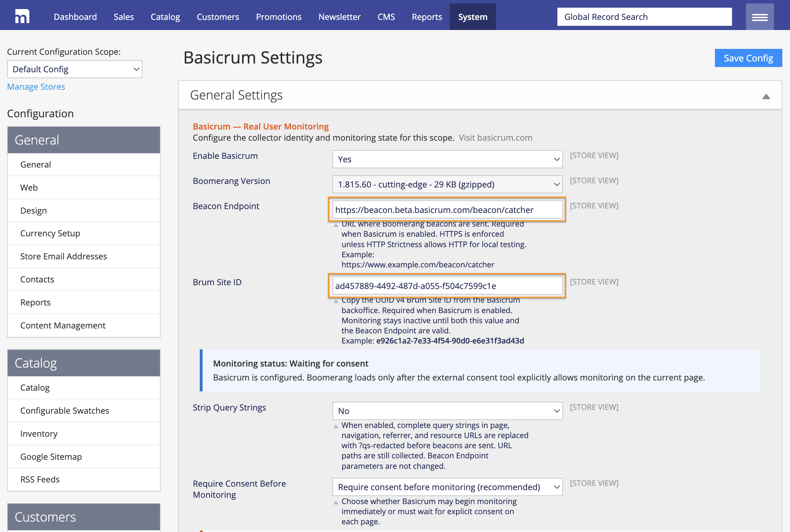Click example URL https://www.example.com/beacon/catcher

click(418, 265)
